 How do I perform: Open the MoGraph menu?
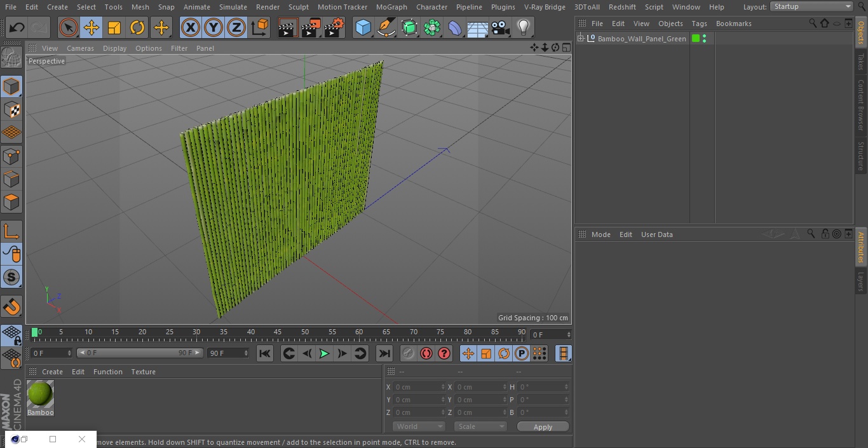[391, 7]
